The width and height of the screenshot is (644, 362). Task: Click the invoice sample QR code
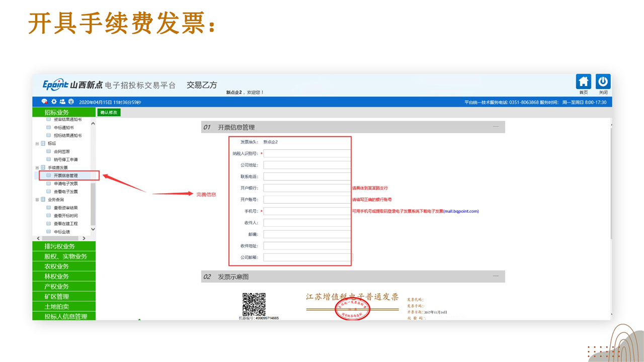coord(254,304)
